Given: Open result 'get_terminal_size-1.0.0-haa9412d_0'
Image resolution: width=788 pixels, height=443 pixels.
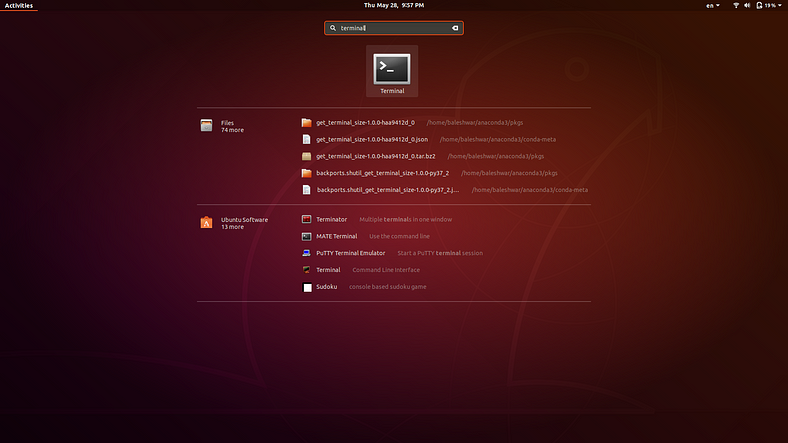Looking at the screenshot, I should (365, 123).
